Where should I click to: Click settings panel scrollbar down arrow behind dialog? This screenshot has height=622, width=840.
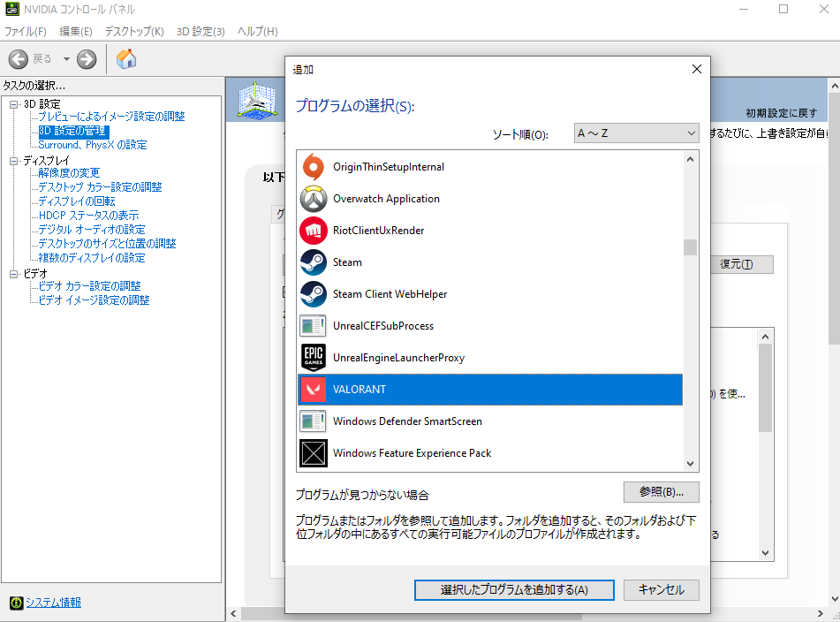(766, 553)
